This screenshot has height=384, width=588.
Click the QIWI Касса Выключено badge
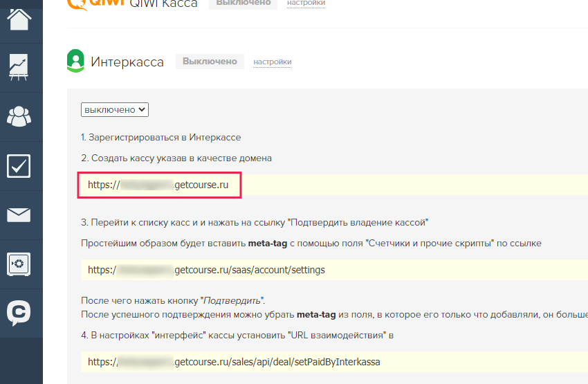[243, 3]
